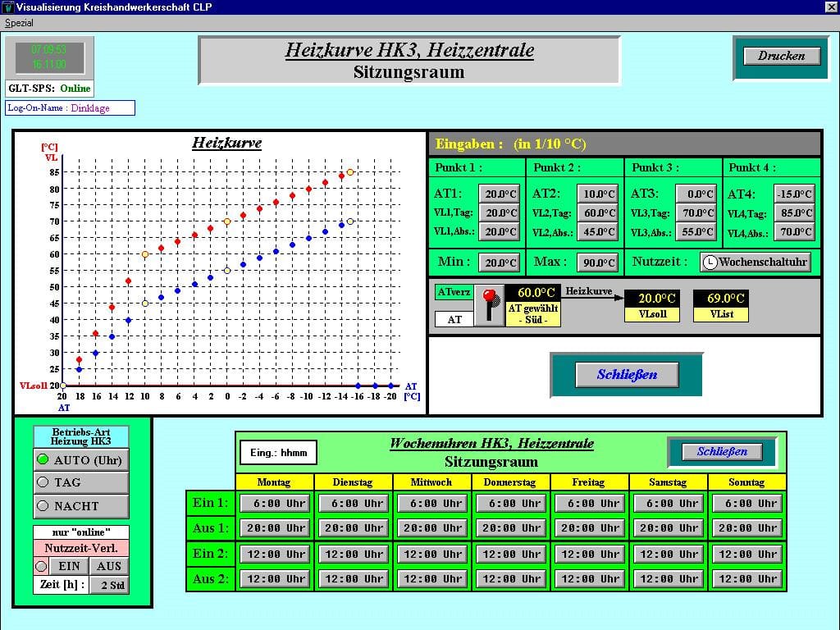Select the ATverz button
This screenshot has height=630, width=840.
click(x=454, y=292)
